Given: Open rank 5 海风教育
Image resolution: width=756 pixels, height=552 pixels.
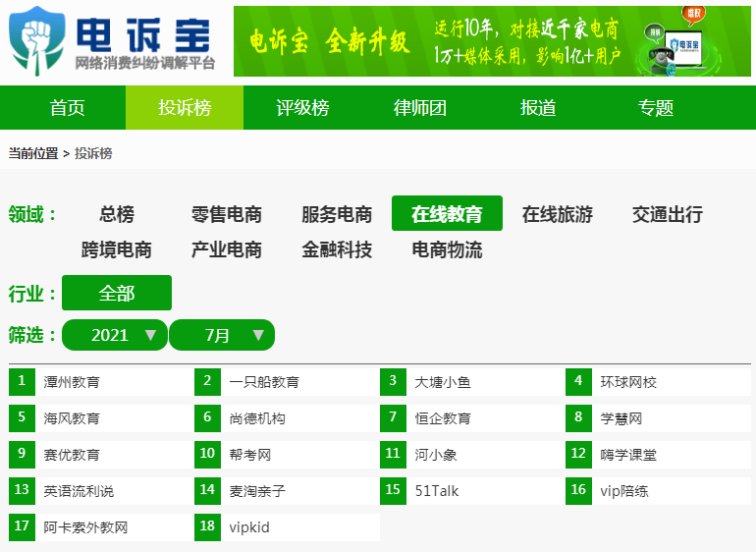Looking at the screenshot, I should [101, 418].
